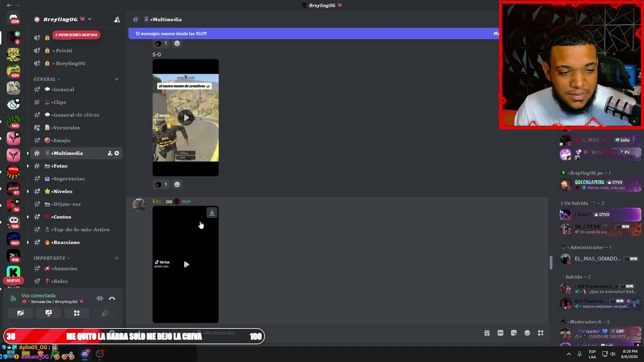644x362 pixels.
Task: Join the locked BreylingOG voice channel
Action: coord(77,63)
